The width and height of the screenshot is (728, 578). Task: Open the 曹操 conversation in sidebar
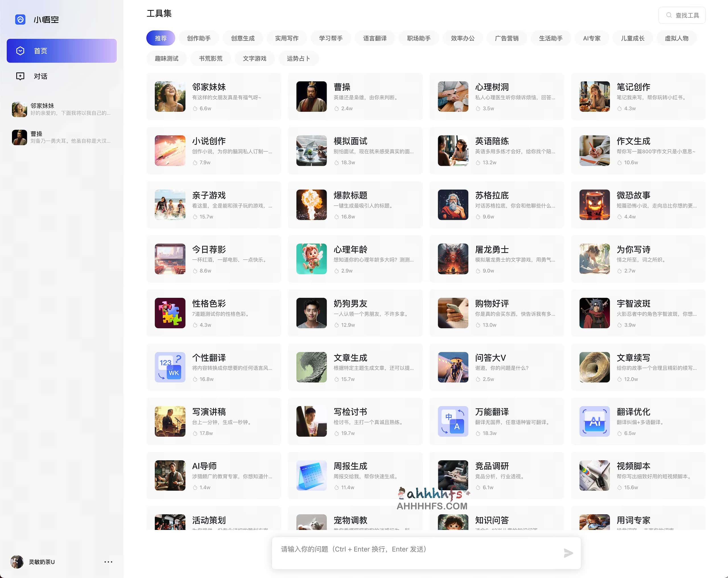61,137
